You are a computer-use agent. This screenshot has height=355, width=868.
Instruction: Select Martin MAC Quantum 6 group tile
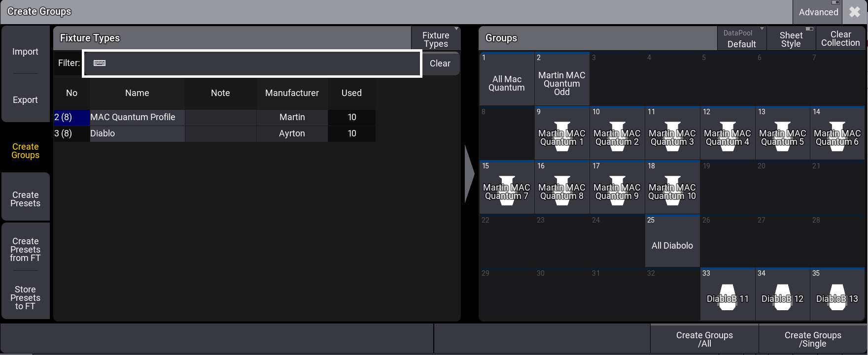coord(837,133)
